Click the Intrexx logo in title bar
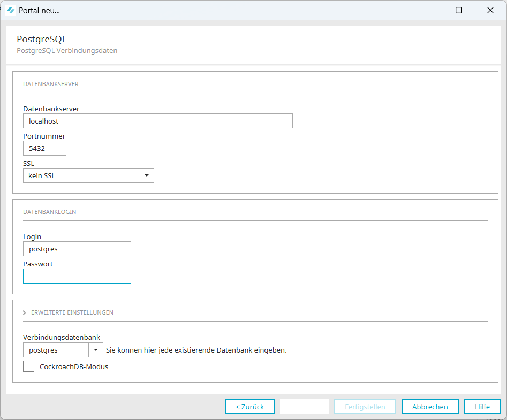 click(x=10, y=10)
